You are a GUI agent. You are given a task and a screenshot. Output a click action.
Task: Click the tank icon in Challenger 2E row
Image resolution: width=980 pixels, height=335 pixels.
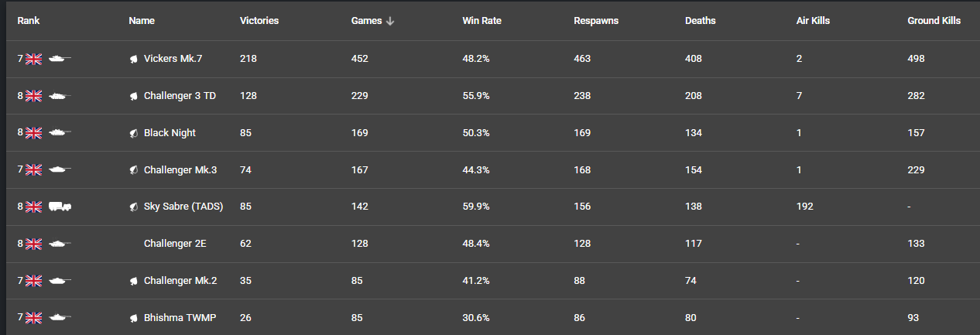pyautogui.click(x=60, y=244)
